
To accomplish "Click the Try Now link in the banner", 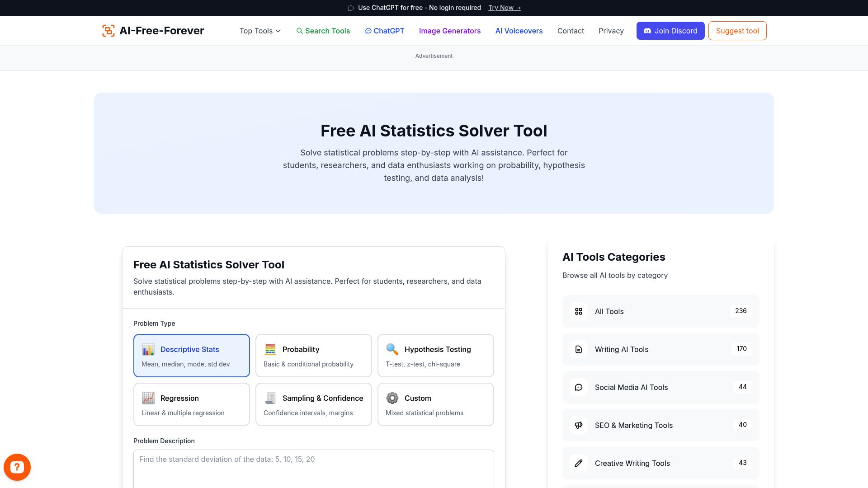I will click(504, 8).
